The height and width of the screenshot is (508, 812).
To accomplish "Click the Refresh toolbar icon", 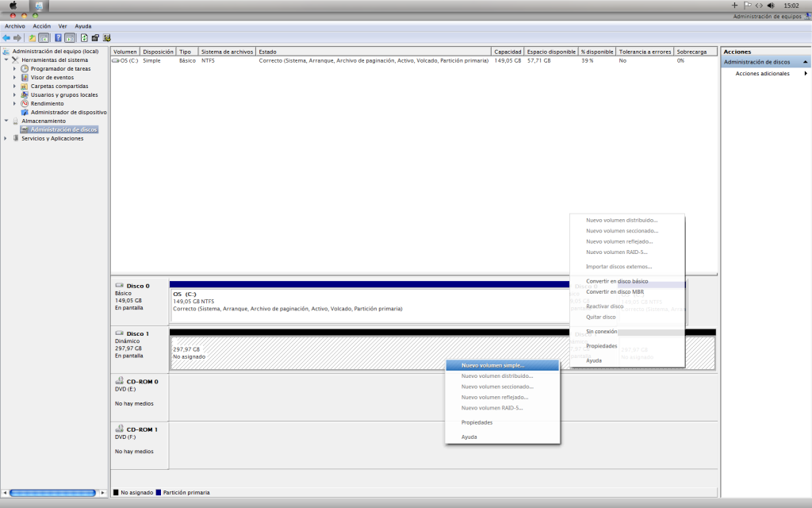I will tap(83, 37).
